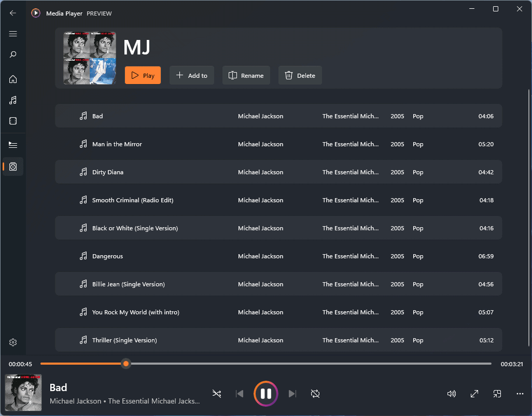
Task: Go back with the back arrow
Action: (x=13, y=13)
